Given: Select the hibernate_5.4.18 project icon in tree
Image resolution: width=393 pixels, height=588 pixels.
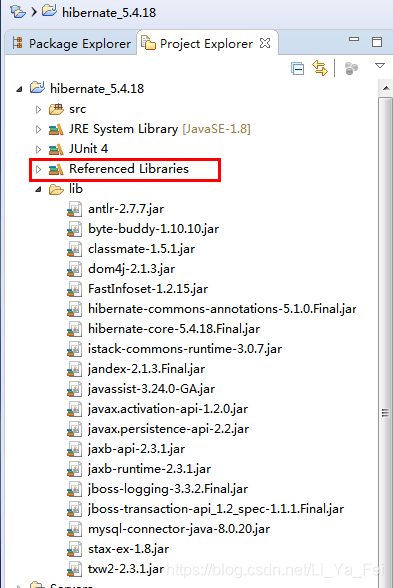Looking at the screenshot, I should click(37, 88).
